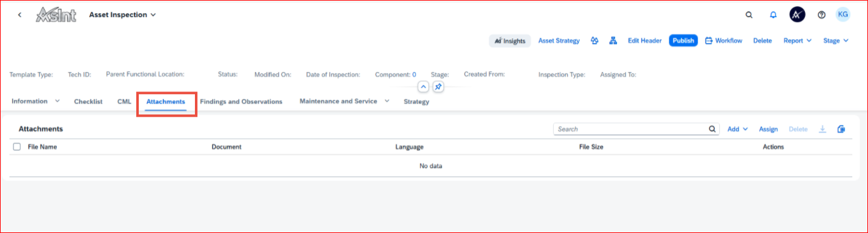868x233 pixels.
Task: Click the 'Template Type:' header label
Action: (32, 75)
